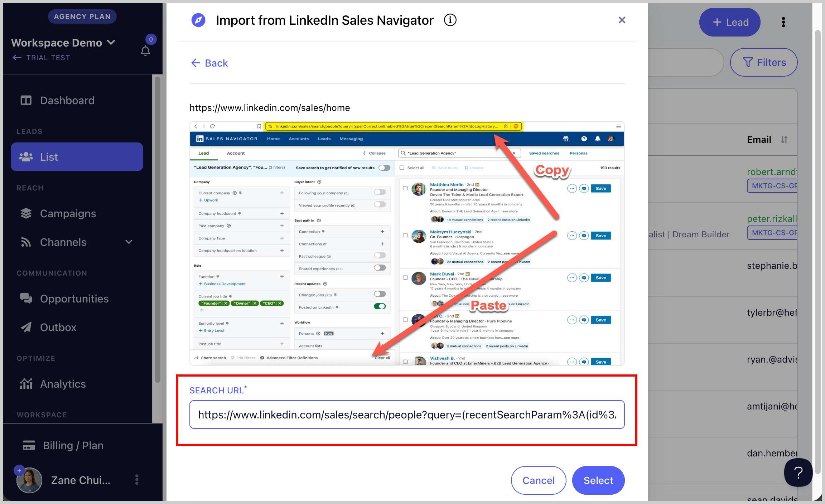The height and width of the screenshot is (504, 825).
Task: Confirm with the Select button
Action: point(598,480)
